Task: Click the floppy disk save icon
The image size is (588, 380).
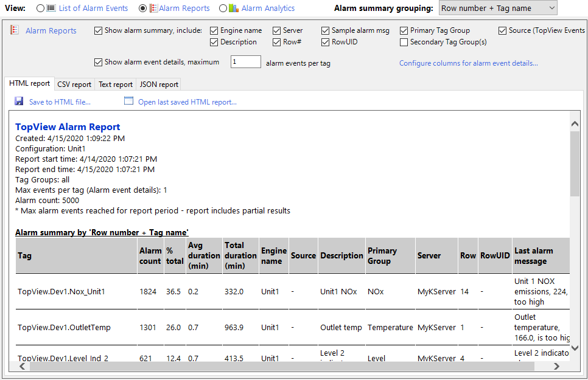Action: click(x=19, y=101)
